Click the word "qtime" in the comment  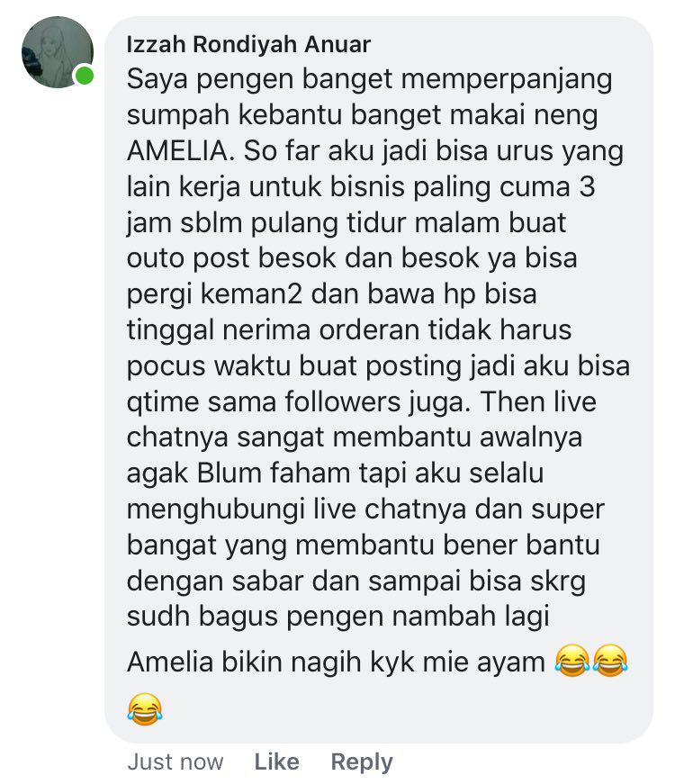(x=163, y=403)
